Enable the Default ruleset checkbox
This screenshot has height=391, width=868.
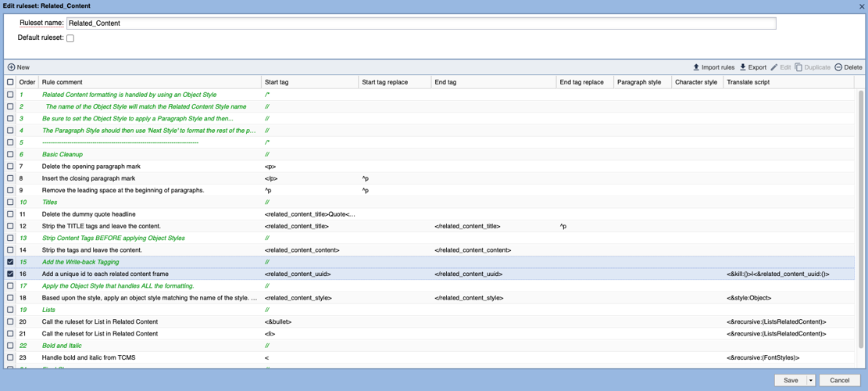tap(70, 38)
